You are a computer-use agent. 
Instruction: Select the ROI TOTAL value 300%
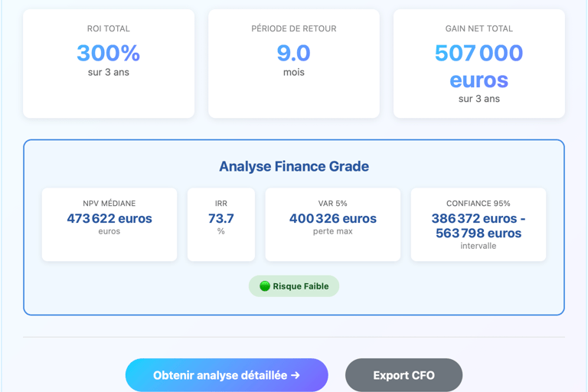pyautogui.click(x=109, y=53)
